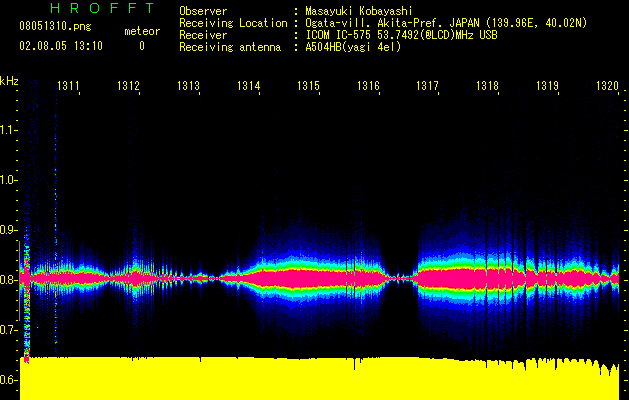Click the 1319 time axis marker
The image size is (629, 400).
[548, 86]
